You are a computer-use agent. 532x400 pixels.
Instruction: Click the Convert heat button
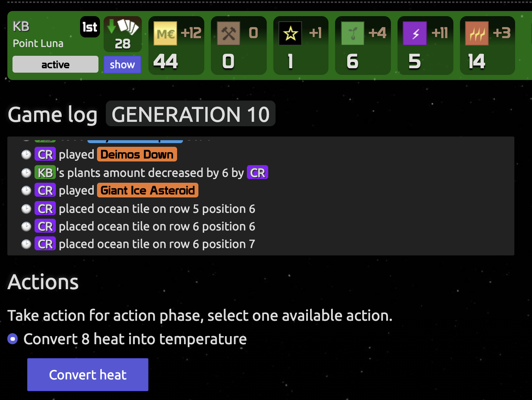pos(88,375)
